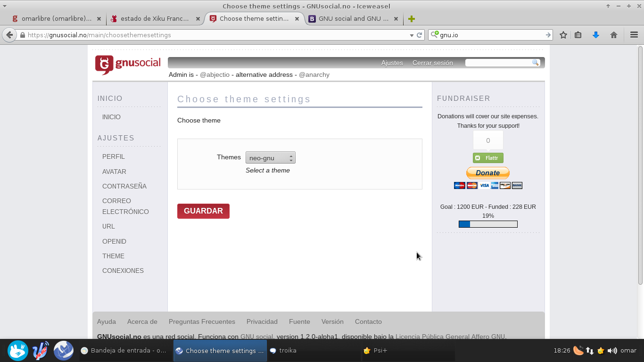Bookmark this page with the star icon
644x362 pixels.
(563, 35)
